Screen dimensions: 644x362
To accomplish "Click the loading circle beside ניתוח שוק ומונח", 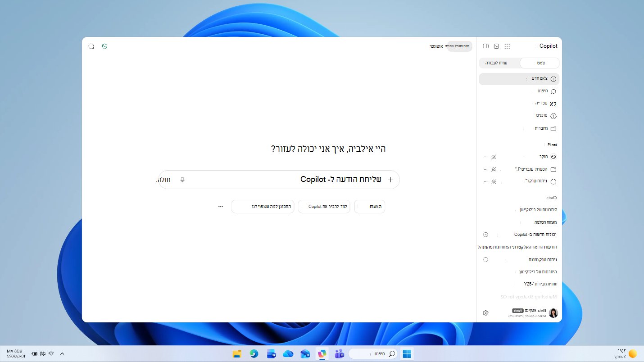I will (x=485, y=260).
